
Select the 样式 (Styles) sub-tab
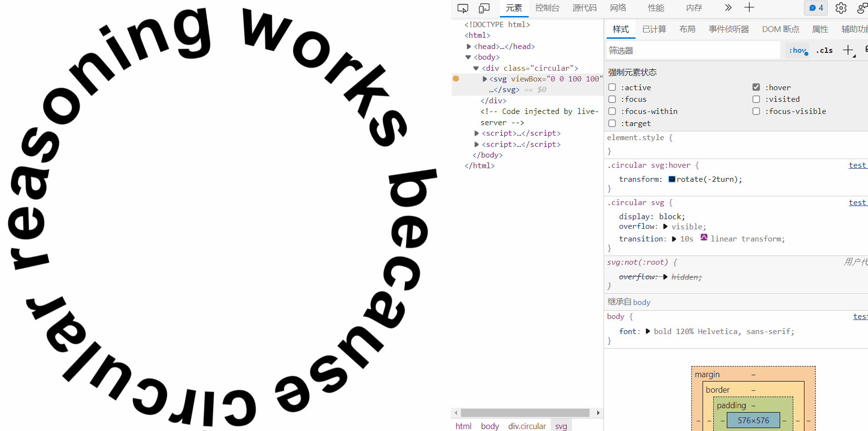point(621,30)
